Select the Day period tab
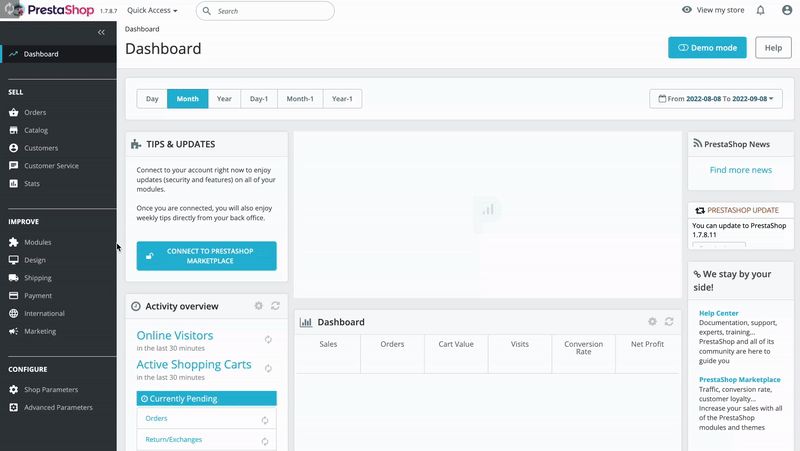Viewport: 800px width, 451px height. [x=152, y=99]
